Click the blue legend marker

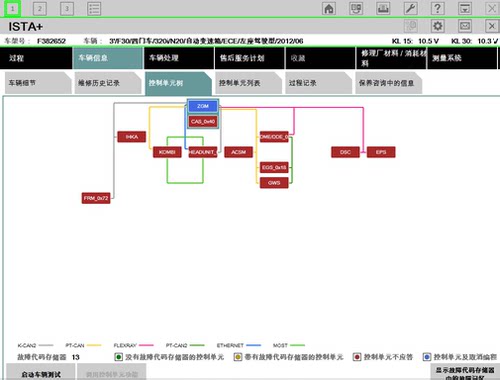click(427, 357)
